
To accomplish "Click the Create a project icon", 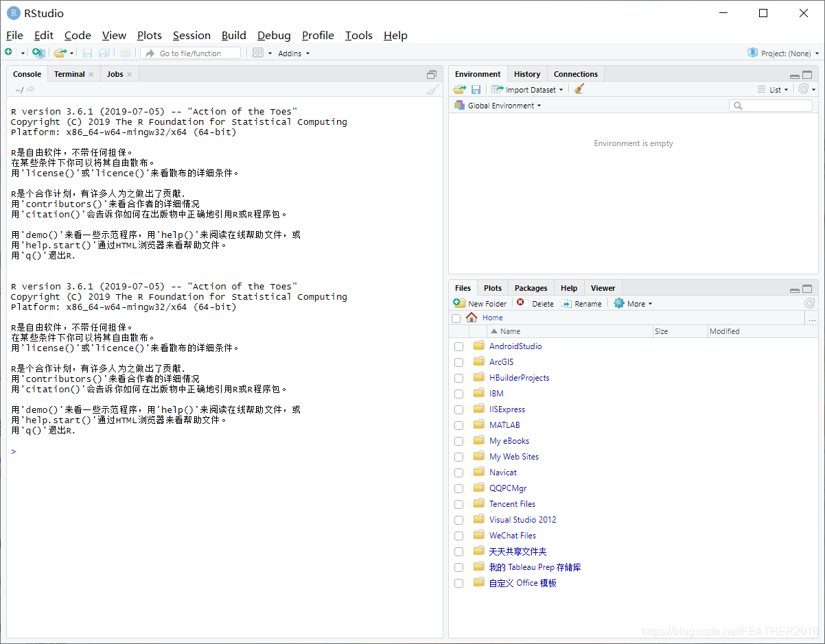I will [38, 53].
